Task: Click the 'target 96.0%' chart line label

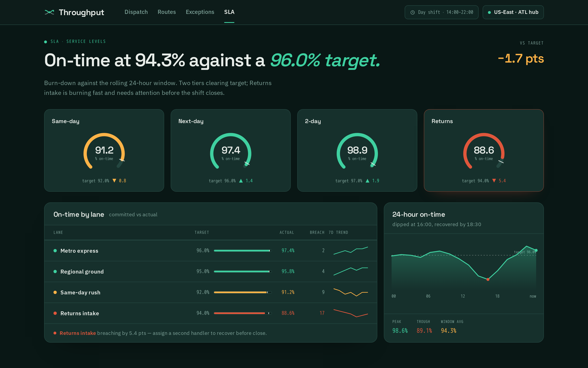Action: 525,252
